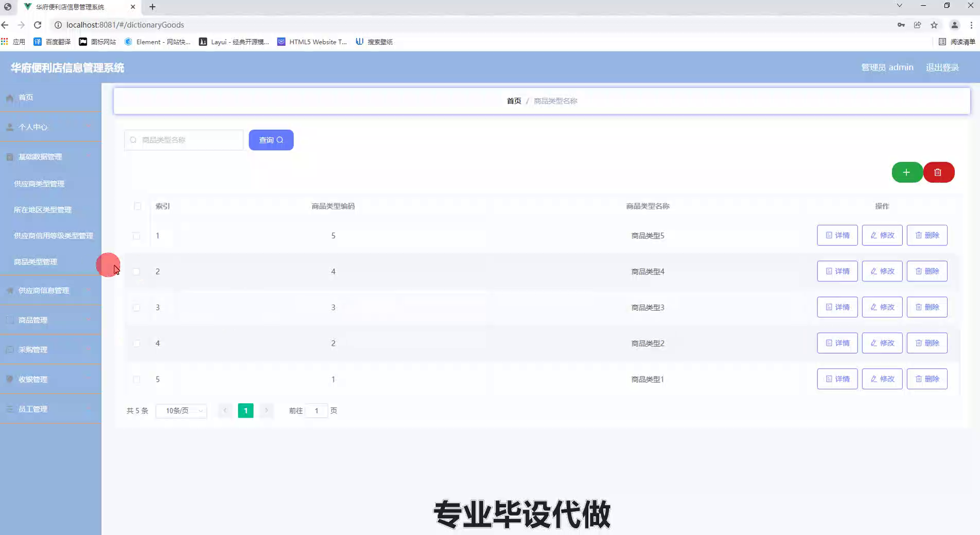The image size is (980, 535).
Task: Check the row checkbox for 商品类型1
Action: (136, 379)
